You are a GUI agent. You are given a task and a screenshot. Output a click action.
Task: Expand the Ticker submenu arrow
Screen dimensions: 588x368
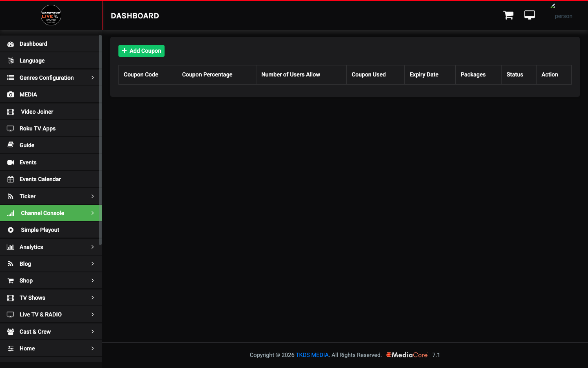click(x=93, y=196)
